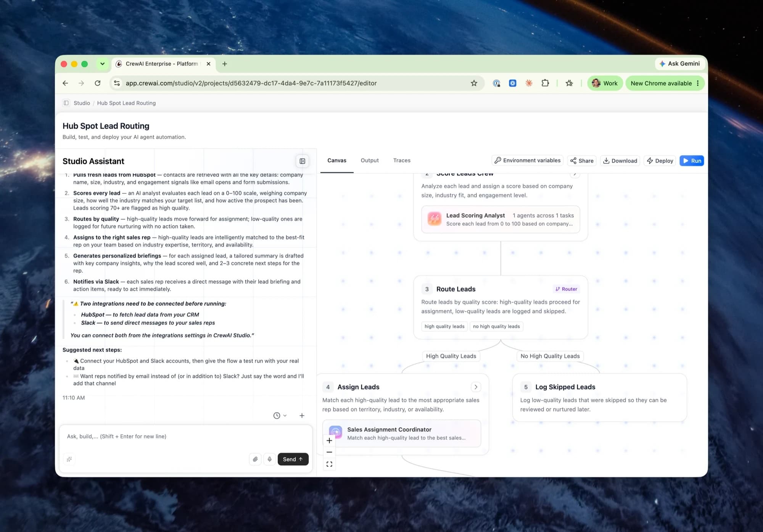Click the high quality leads tag

tap(444, 326)
